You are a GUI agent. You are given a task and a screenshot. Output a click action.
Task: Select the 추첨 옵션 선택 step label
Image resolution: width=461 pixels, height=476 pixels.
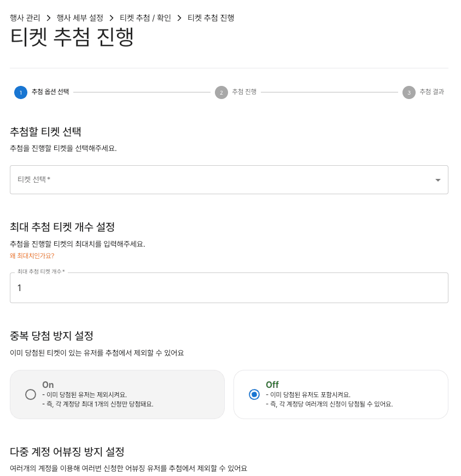click(50, 92)
